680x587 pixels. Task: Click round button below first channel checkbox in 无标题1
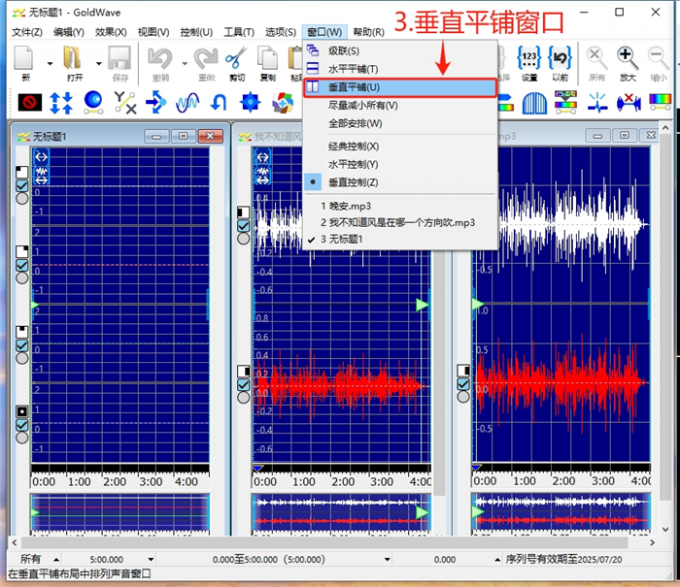point(22,199)
